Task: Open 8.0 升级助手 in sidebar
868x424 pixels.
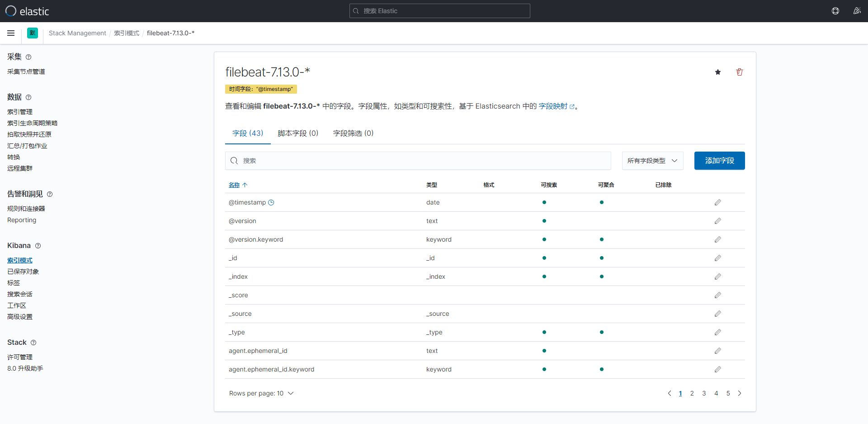Action: [x=25, y=368]
